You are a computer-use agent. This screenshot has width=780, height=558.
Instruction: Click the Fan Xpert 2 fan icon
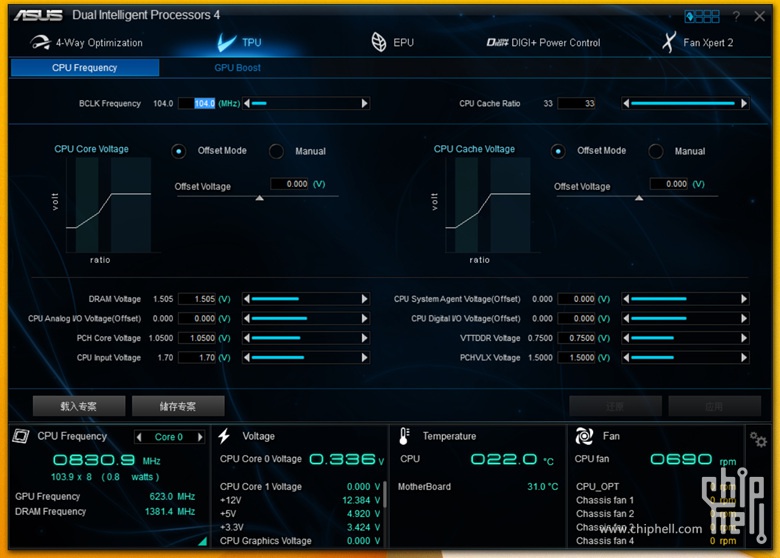coord(669,42)
